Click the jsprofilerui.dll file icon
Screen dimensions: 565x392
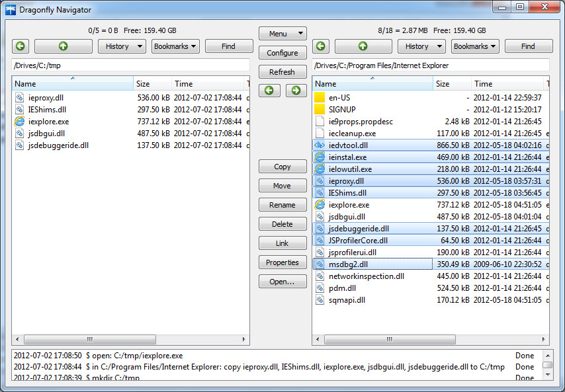[320, 253]
